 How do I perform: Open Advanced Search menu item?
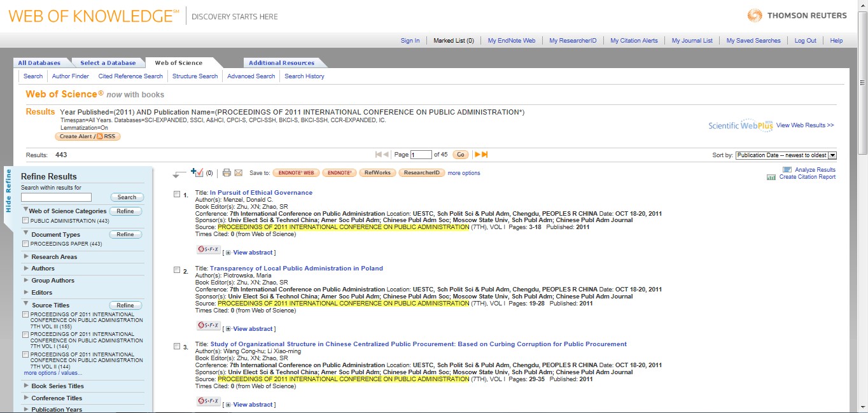(251, 76)
